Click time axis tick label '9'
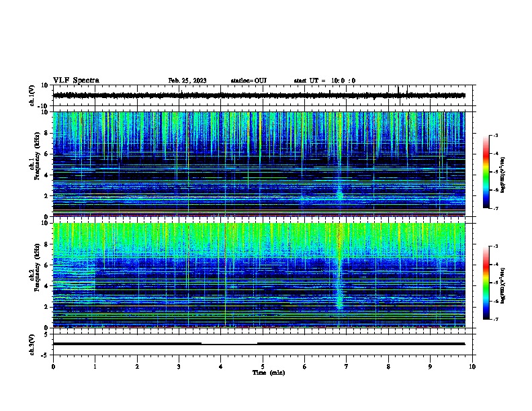The height and width of the screenshot is (411, 532). (430, 367)
